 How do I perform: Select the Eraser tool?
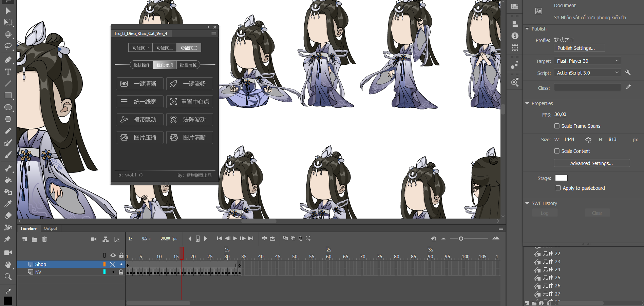click(8, 216)
